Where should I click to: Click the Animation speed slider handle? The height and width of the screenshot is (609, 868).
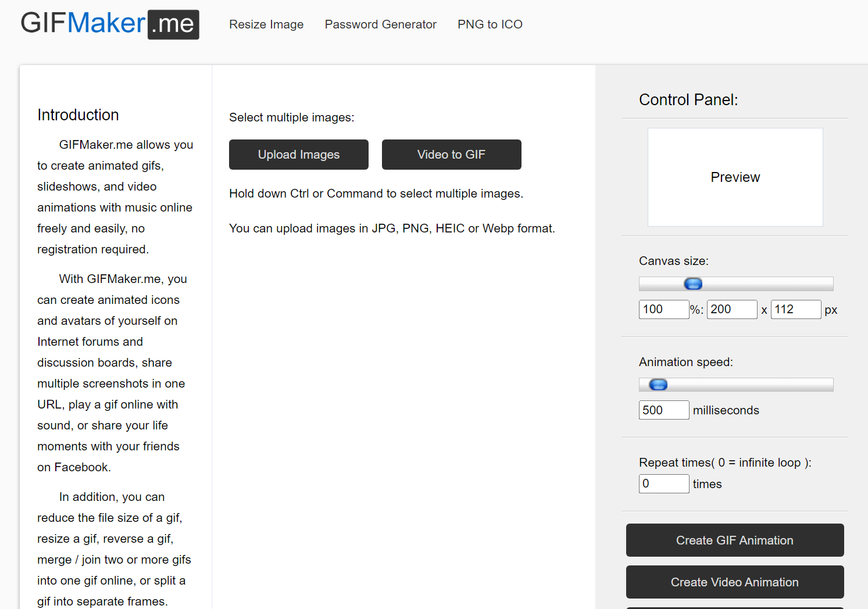click(x=658, y=385)
